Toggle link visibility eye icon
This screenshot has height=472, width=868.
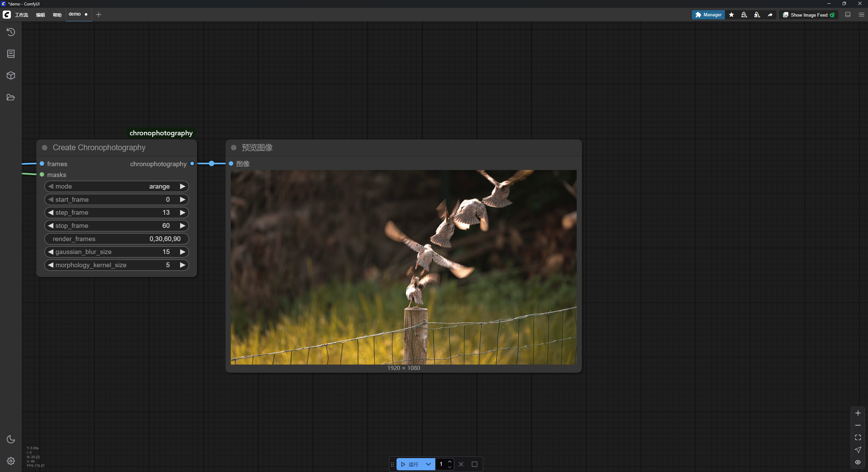tap(858, 462)
